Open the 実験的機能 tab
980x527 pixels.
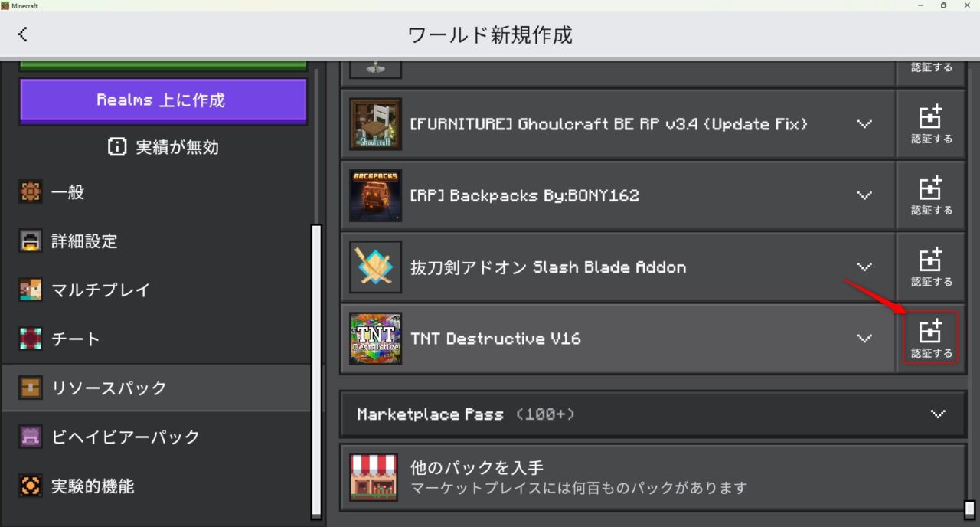click(x=155, y=486)
